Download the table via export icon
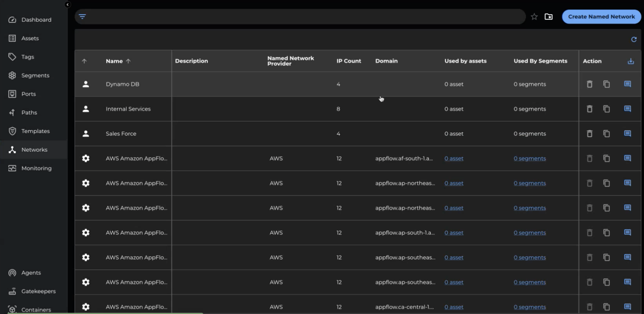 pos(630,61)
